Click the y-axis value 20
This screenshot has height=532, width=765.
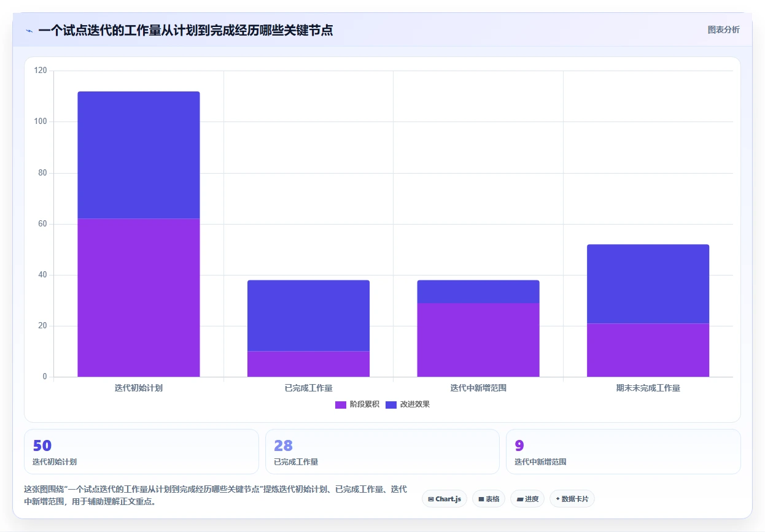[42, 326]
